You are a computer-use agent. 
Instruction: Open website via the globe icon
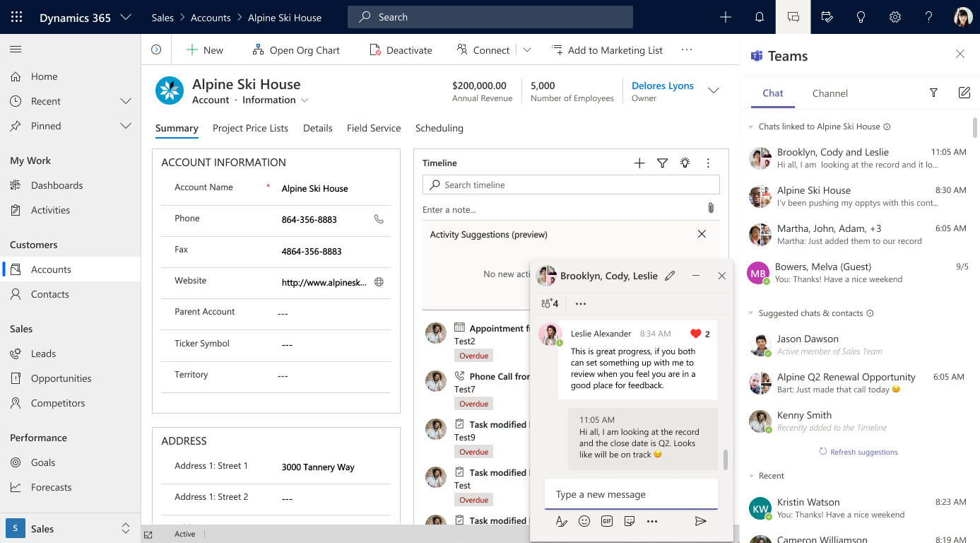tap(379, 282)
